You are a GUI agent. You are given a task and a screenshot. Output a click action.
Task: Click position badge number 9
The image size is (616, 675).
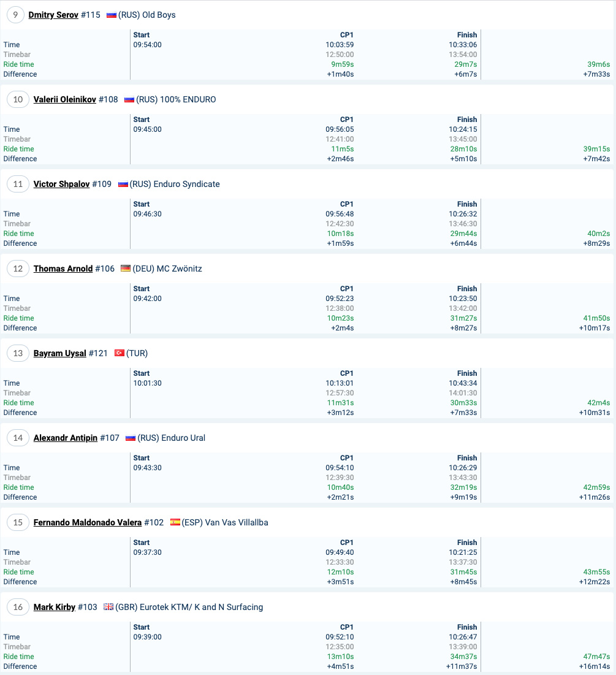tap(15, 15)
